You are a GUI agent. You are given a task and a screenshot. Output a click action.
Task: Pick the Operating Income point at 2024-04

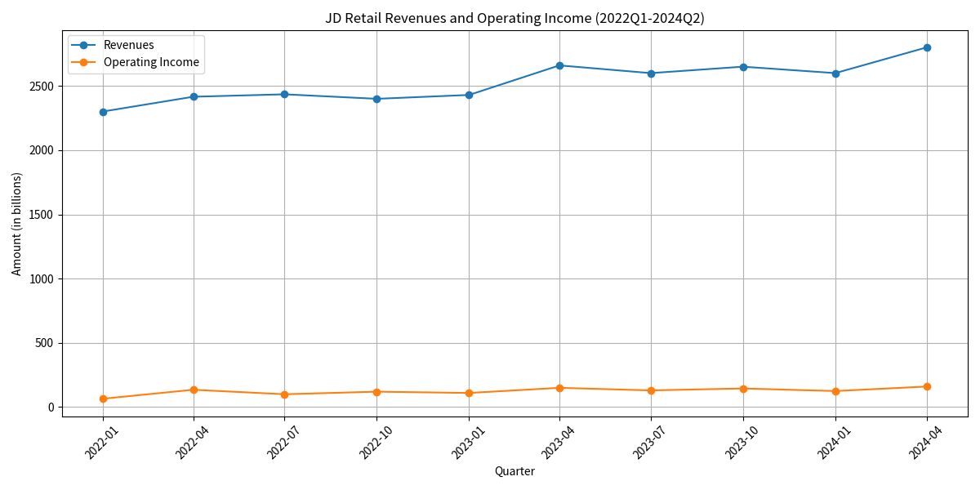click(927, 386)
